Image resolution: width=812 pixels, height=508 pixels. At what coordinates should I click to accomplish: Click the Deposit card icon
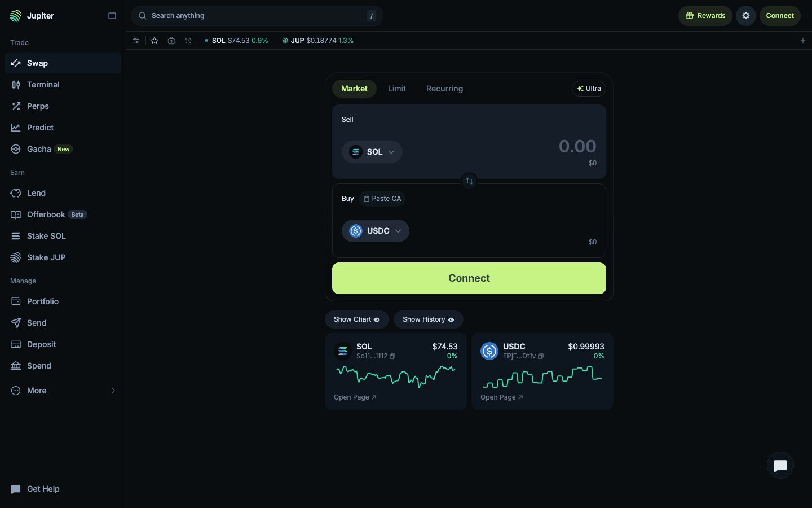pos(16,344)
